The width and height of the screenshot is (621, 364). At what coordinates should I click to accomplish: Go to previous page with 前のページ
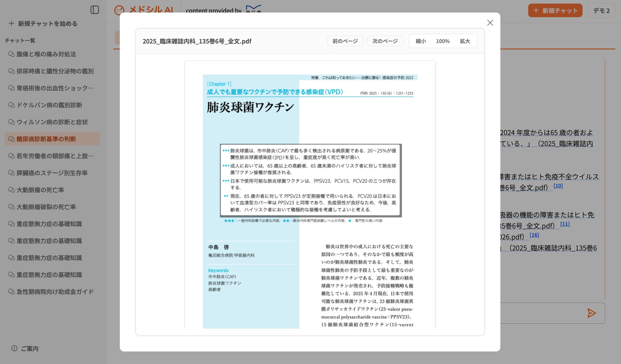pyautogui.click(x=345, y=41)
